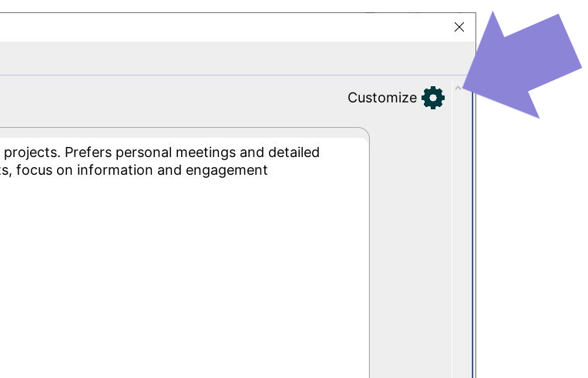
Task: Close the dialog with the X button
Action: [x=459, y=27]
